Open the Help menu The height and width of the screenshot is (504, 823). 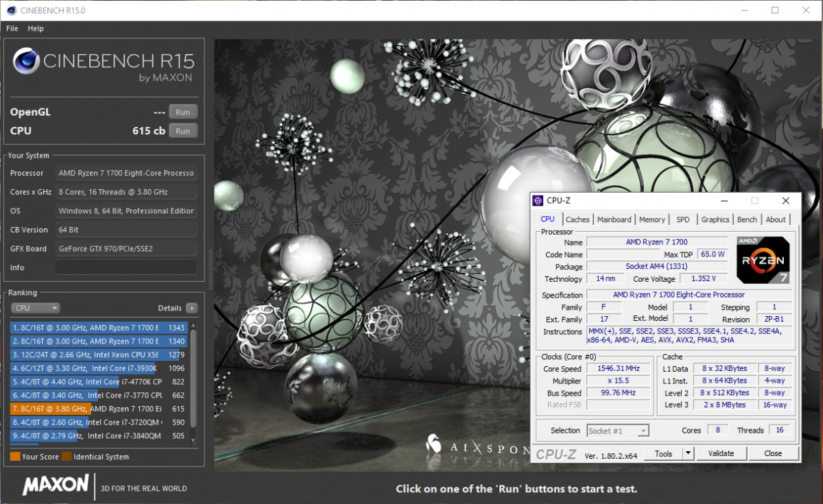click(36, 29)
